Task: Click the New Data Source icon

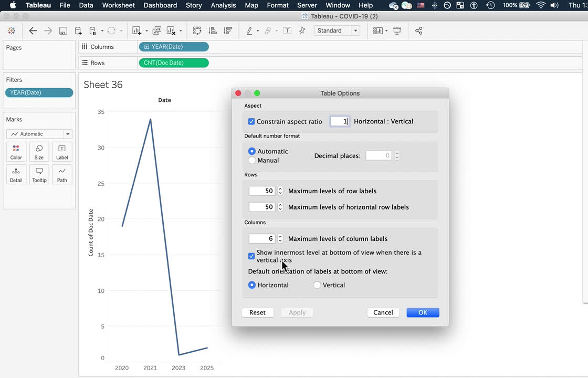Action: 78,31
